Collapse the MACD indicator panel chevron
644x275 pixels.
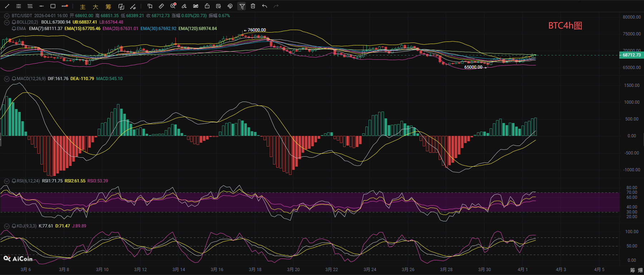(x=6, y=79)
